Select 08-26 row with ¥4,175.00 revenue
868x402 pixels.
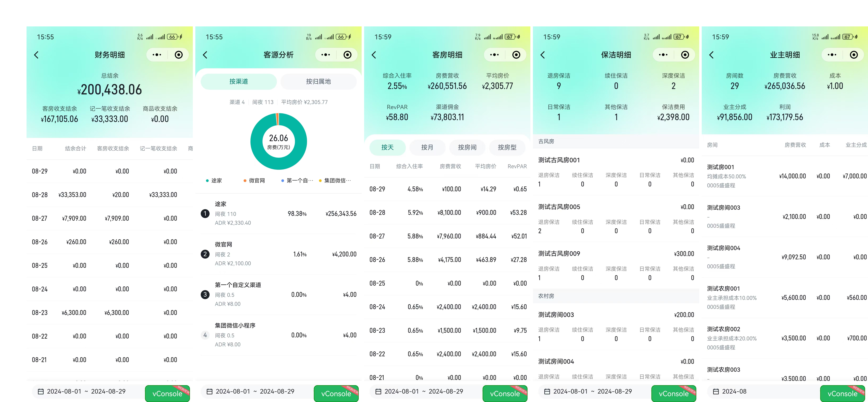pos(447,260)
